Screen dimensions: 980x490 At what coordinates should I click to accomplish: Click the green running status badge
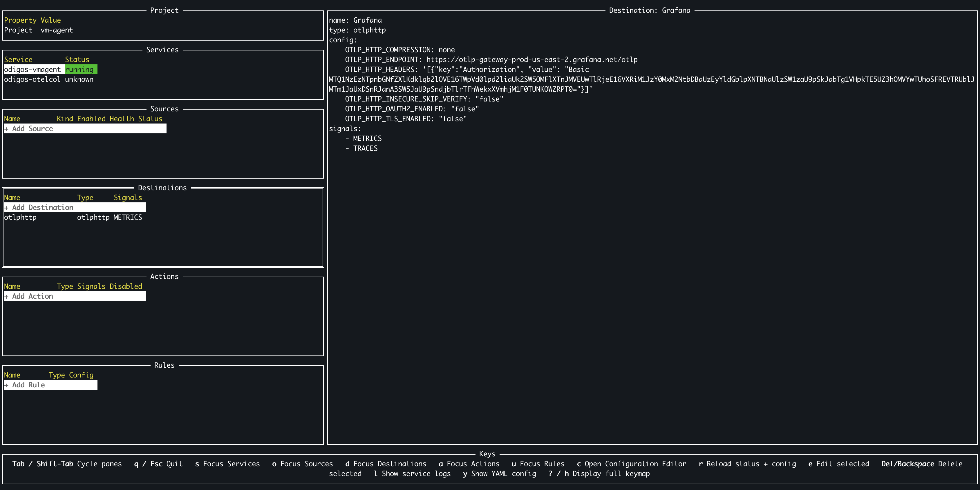point(81,70)
